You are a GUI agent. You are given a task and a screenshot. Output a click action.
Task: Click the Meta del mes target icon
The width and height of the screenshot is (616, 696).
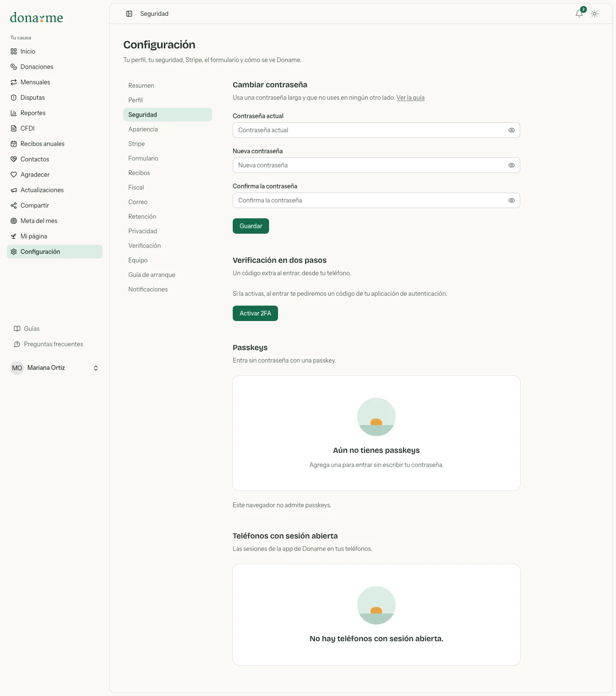14,221
